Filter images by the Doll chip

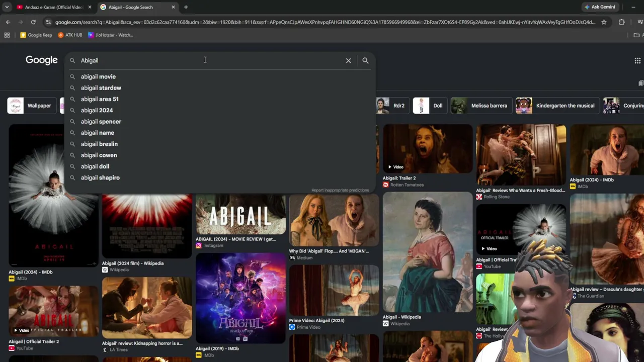(x=429, y=106)
